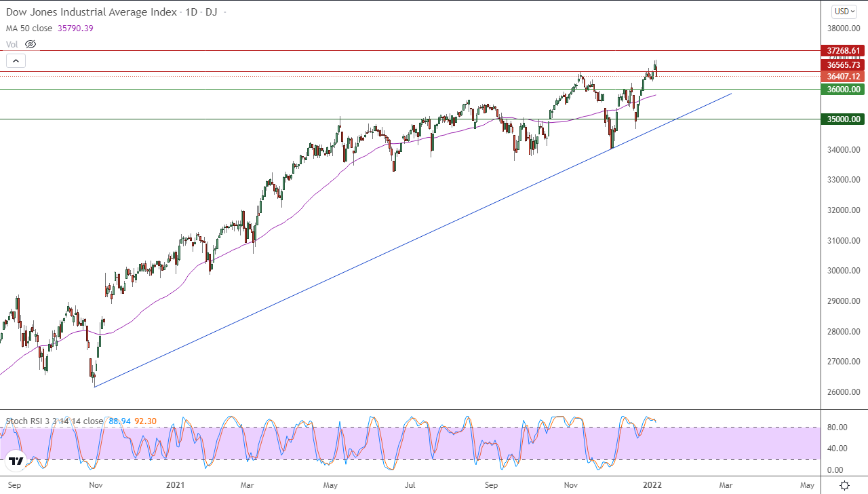This screenshot has width=868, height=494.
Task: Click 31000.00 on the price axis
Action: tap(844, 241)
